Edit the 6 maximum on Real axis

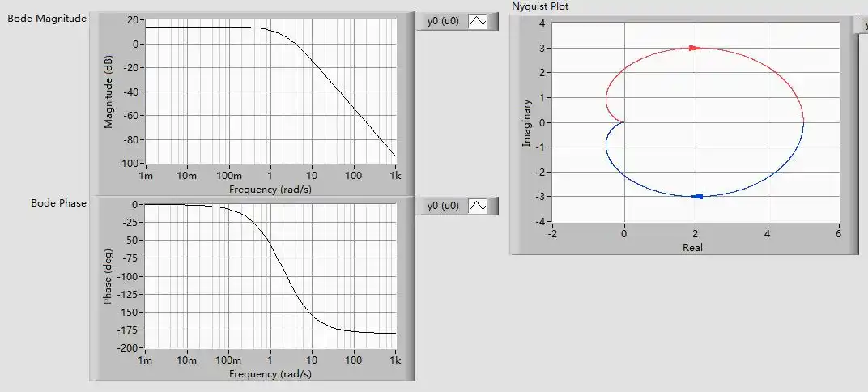pos(838,234)
